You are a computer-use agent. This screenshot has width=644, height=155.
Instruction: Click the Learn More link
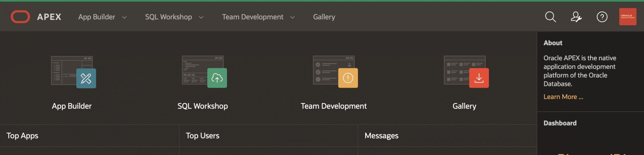pos(563,97)
